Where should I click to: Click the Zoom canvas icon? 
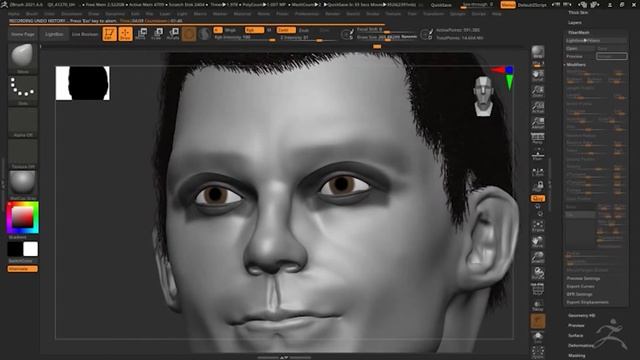(x=538, y=91)
